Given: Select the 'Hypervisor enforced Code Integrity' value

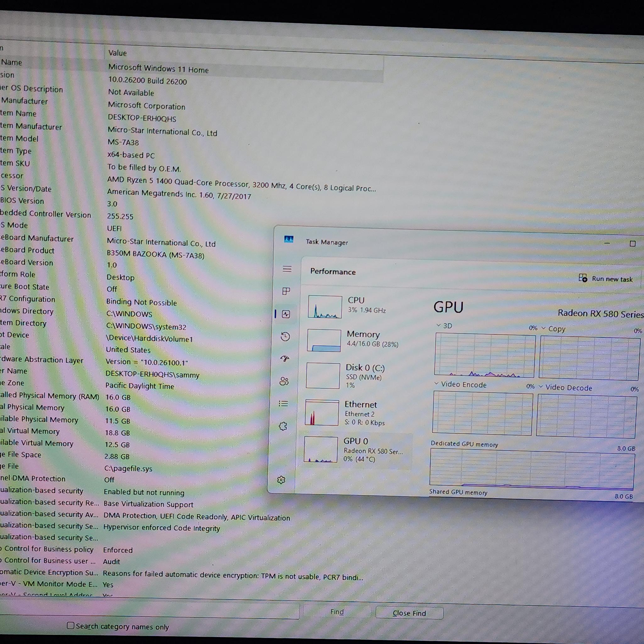Looking at the screenshot, I should [x=162, y=528].
